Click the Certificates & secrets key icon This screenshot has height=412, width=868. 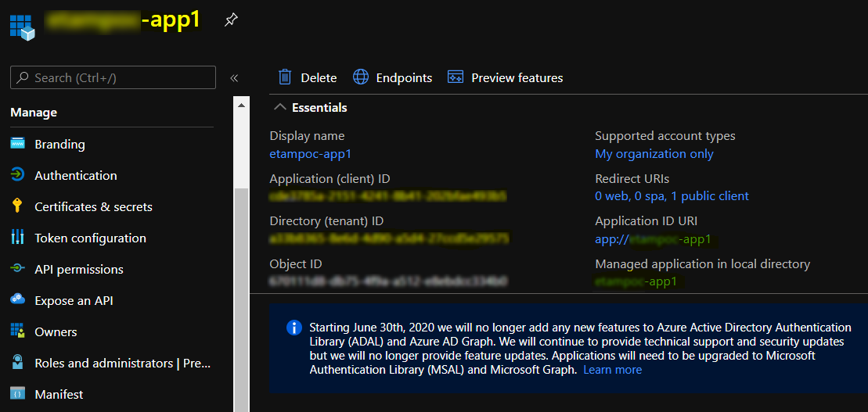[x=17, y=206]
